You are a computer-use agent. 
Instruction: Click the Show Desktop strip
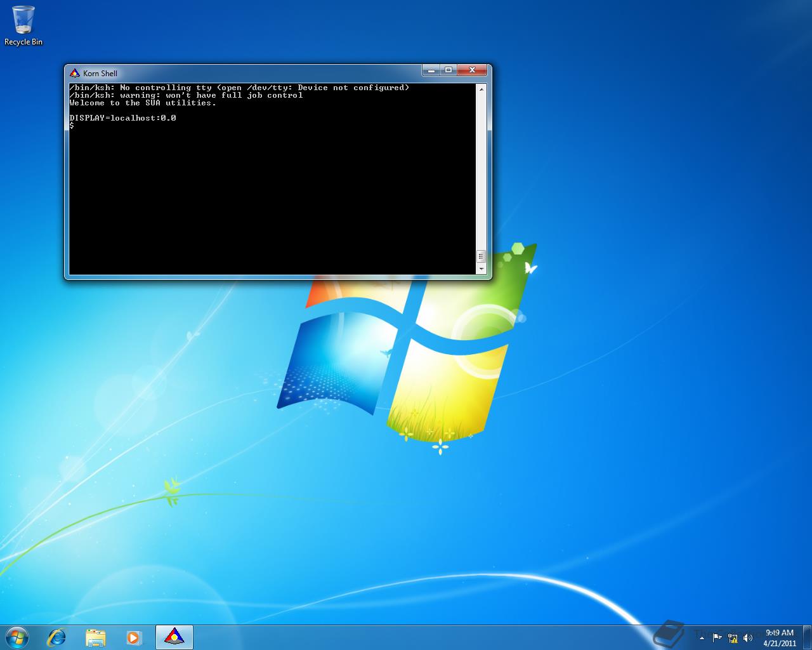point(807,637)
